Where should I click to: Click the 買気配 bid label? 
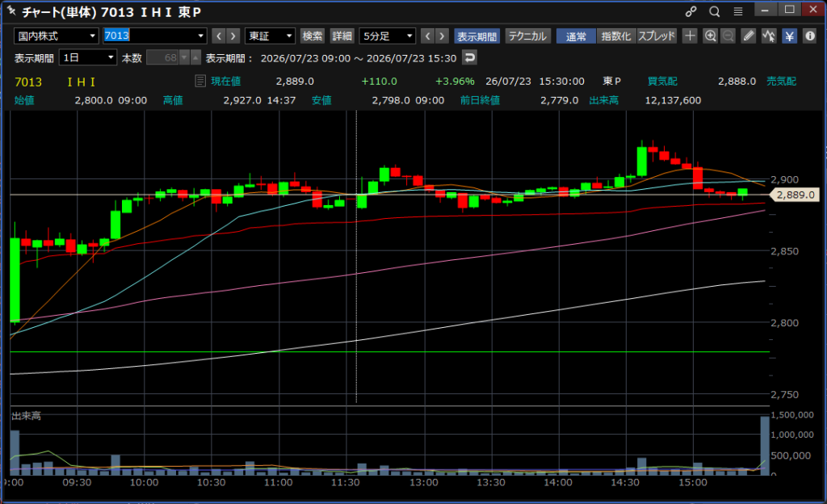click(662, 82)
